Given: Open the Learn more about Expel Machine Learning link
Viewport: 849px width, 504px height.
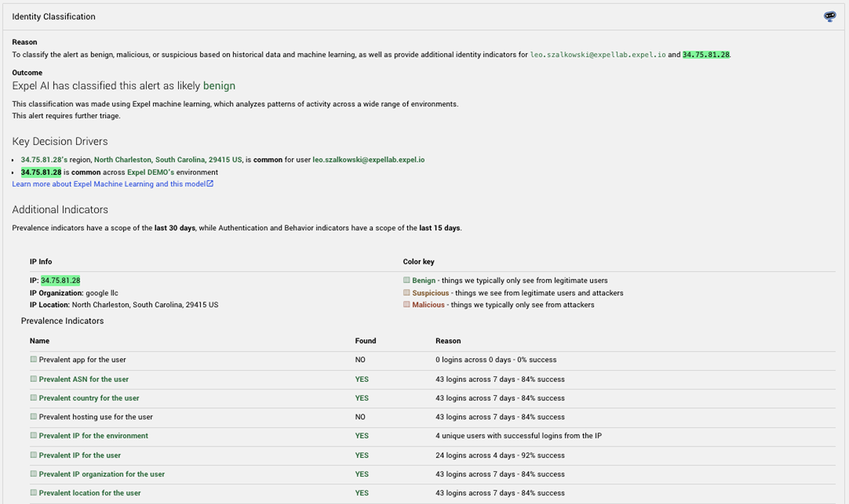Looking at the screenshot, I should (113, 184).
